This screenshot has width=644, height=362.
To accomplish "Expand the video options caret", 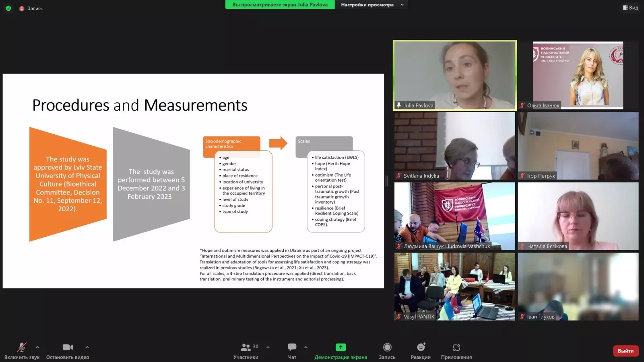I will pyautogui.click(x=87, y=347).
